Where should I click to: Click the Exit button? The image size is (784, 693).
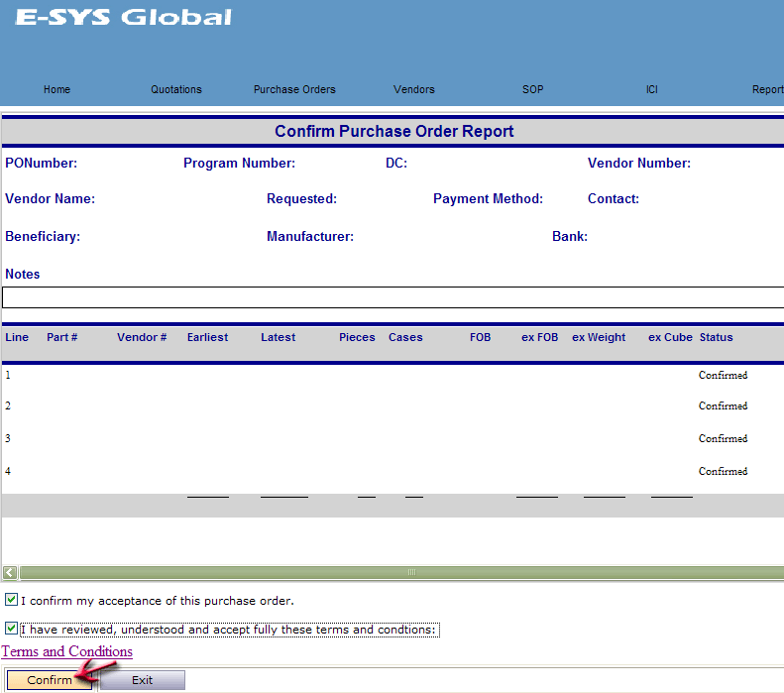coord(142,680)
